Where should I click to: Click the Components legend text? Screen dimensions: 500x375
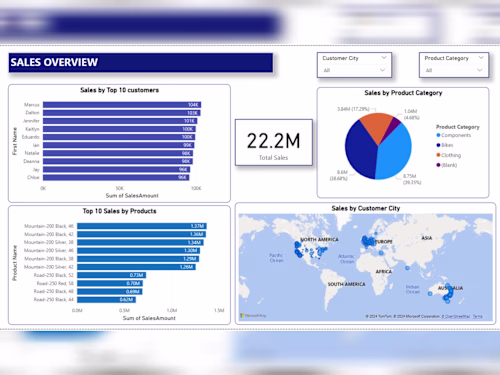tap(456, 135)
